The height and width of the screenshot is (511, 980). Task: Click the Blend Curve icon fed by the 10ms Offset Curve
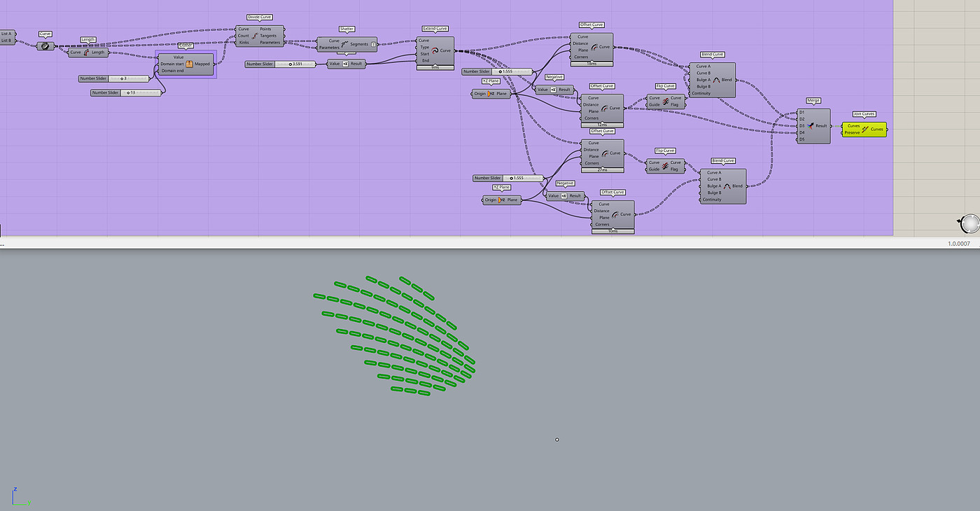click(727, 186)
